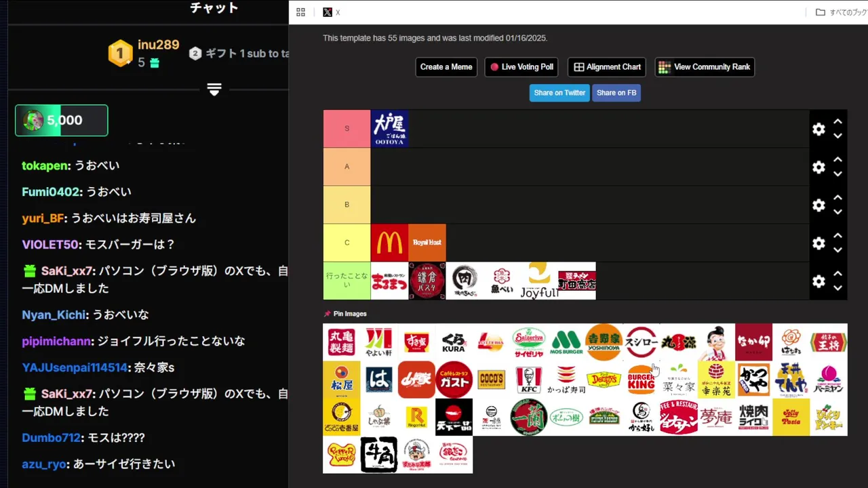This screenshot has width=868, height=488.
Task: Pick the Denny's logo image
Action: point(604,380)
